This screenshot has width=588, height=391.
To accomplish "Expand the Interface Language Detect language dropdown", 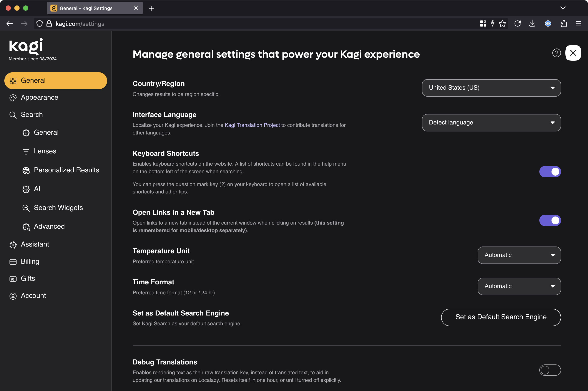I will pos(491,123).
